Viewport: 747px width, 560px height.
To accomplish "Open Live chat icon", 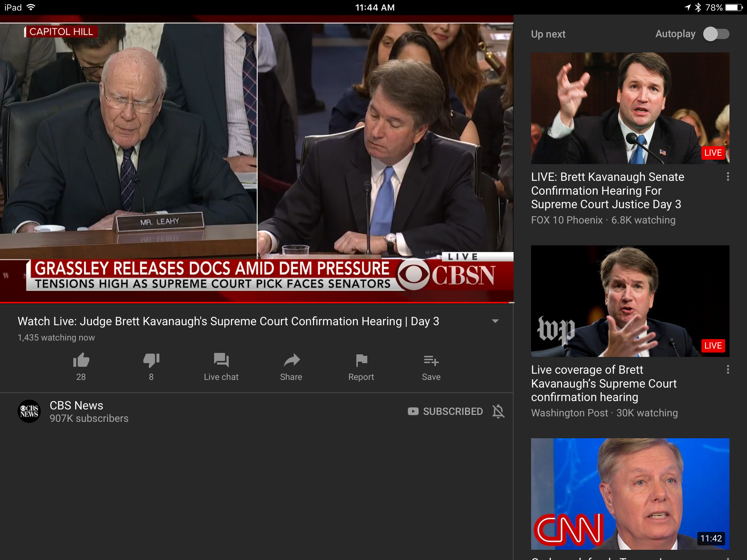I will point(221,360).
